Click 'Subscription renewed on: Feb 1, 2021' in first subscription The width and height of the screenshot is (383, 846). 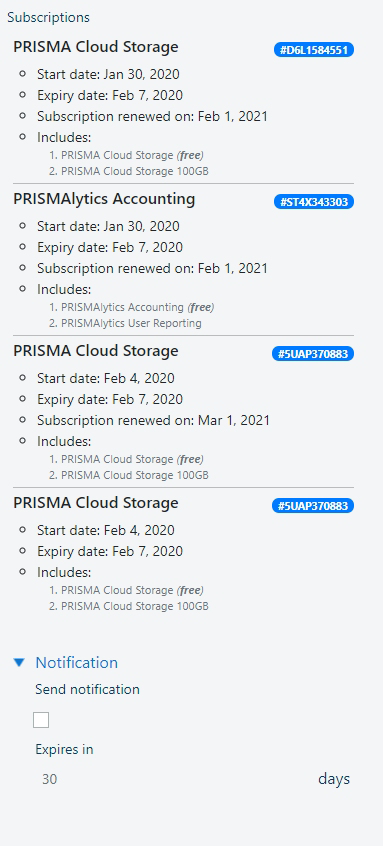pyautogui.click(x=152, y=117)
